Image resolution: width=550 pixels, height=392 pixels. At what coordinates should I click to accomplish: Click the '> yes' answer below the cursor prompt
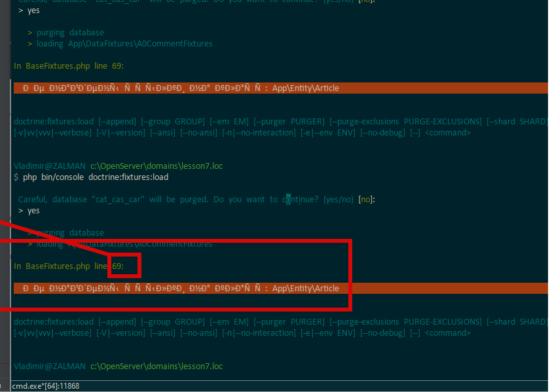(29, 211)
